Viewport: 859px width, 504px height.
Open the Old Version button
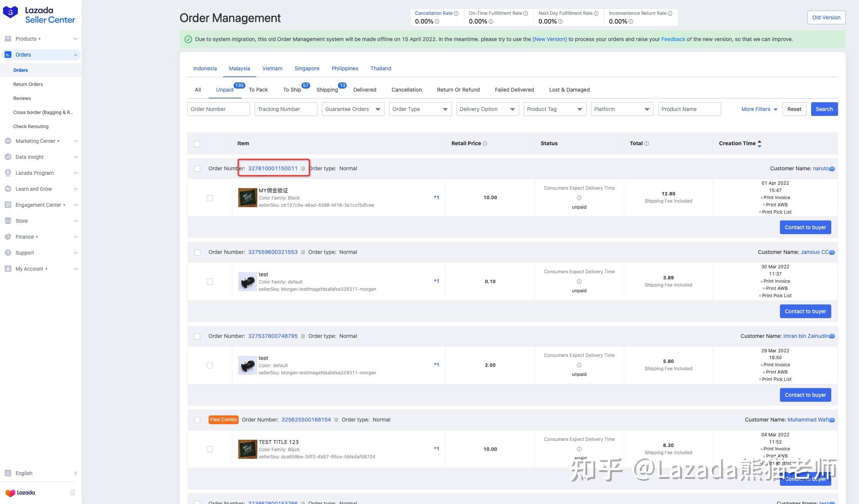[x=826, y=17]
